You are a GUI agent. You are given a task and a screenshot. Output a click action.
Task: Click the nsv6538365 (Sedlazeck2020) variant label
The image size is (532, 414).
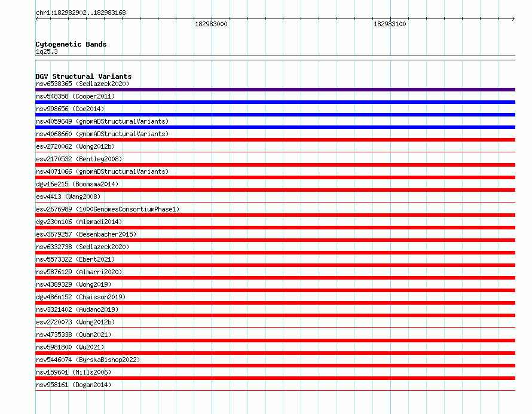click(x=82, y=84)
